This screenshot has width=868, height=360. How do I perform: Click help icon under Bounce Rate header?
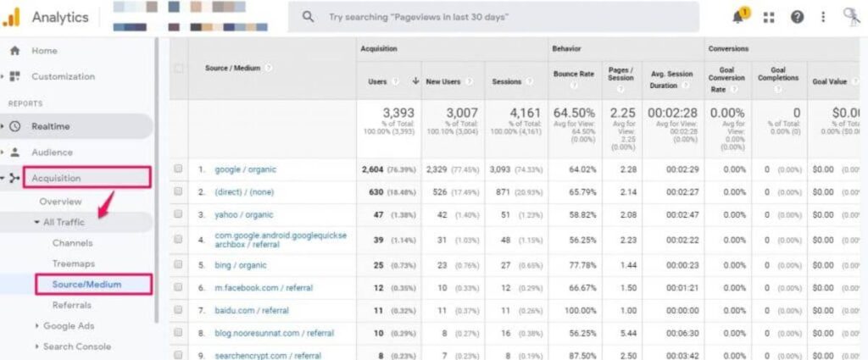click(x=574, y=86)
